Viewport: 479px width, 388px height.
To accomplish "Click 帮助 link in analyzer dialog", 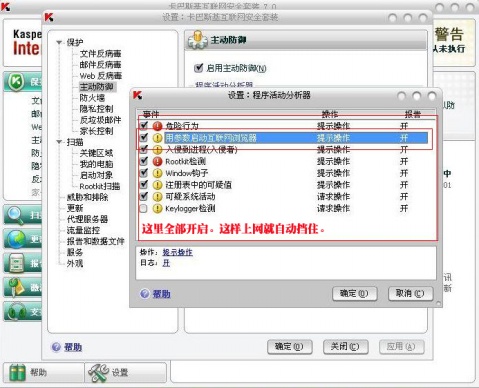I will [161, 294].
